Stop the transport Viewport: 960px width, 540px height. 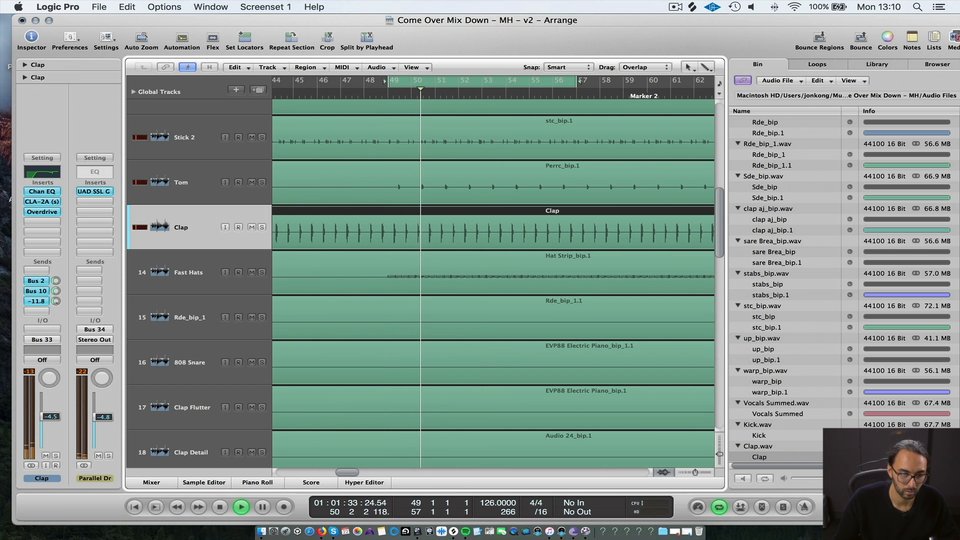220,507
